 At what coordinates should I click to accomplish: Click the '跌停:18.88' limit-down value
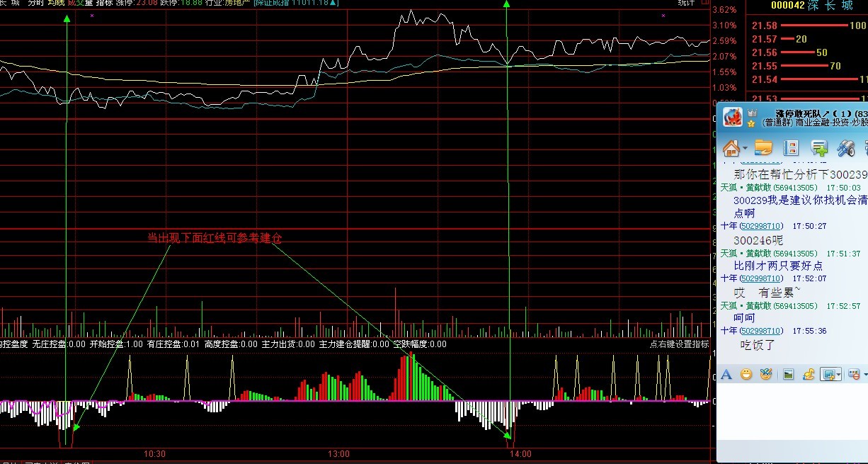pos(181,3)
